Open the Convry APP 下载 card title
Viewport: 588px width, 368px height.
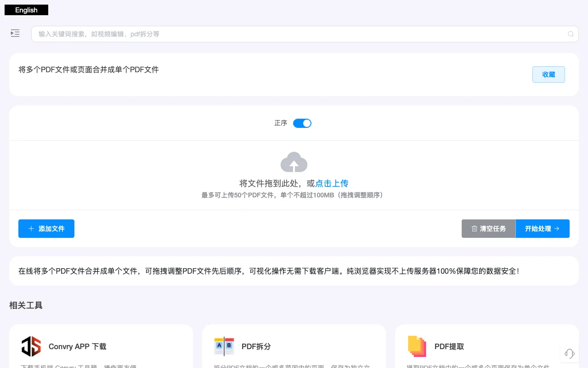[x=78, y=347]
